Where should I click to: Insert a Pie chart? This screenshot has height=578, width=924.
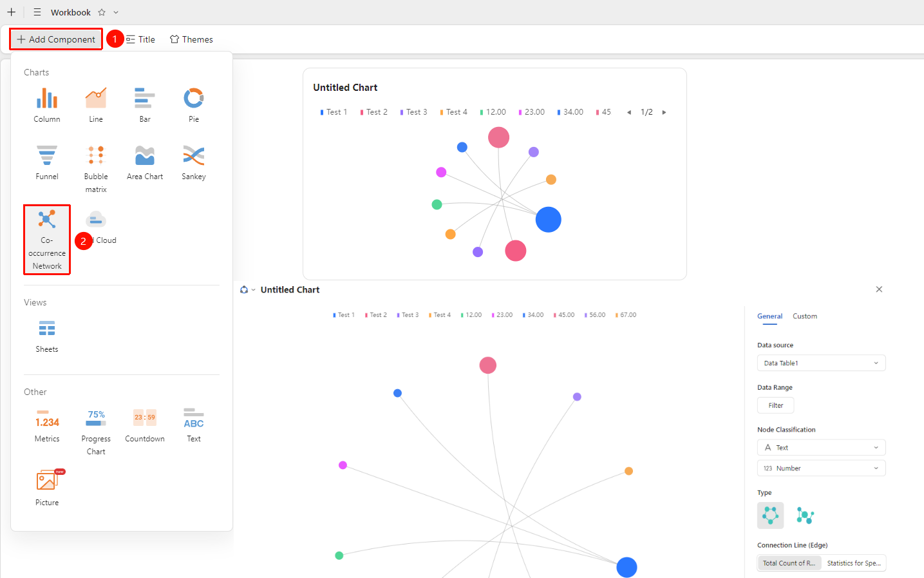point(194,104)
